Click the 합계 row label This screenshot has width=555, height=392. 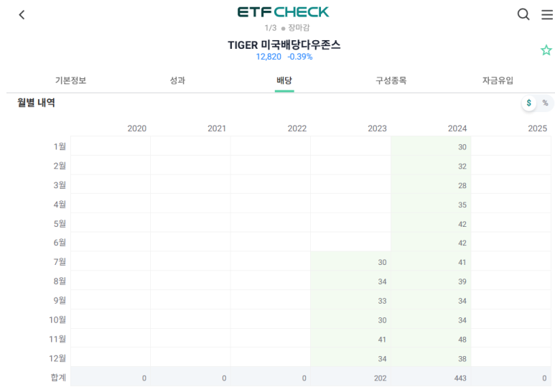coord(58,378)
